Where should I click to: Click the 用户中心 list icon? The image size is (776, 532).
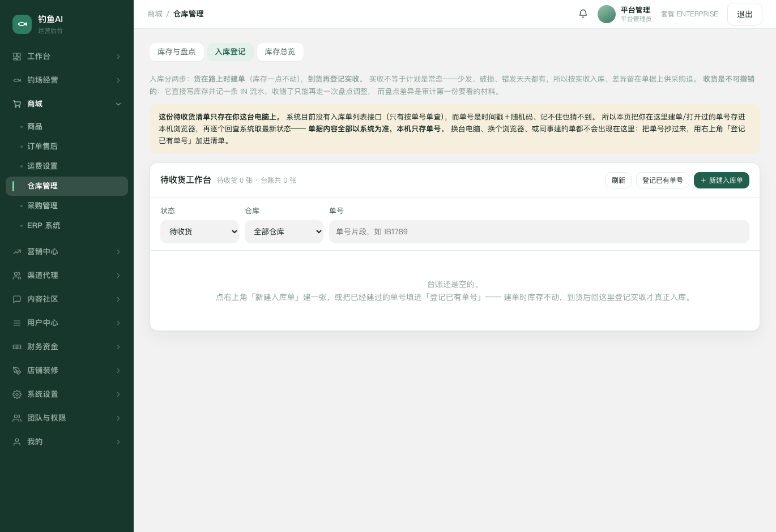coord(17,323)
